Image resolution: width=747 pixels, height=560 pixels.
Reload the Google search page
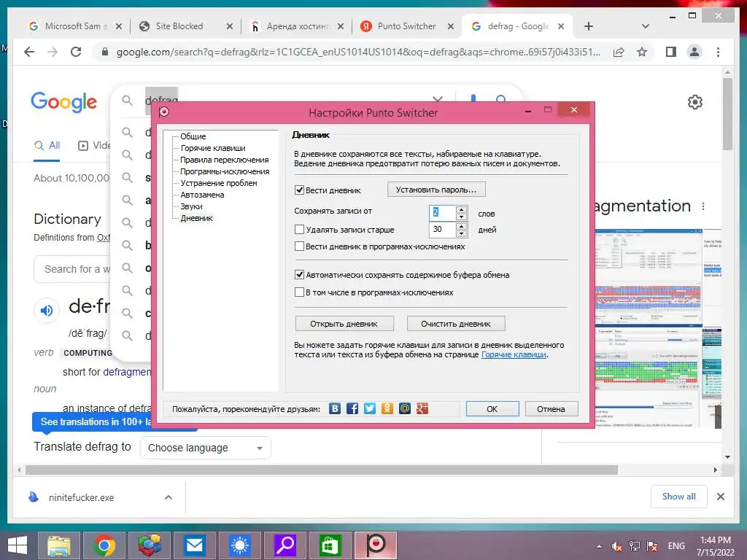coord(76,52)
